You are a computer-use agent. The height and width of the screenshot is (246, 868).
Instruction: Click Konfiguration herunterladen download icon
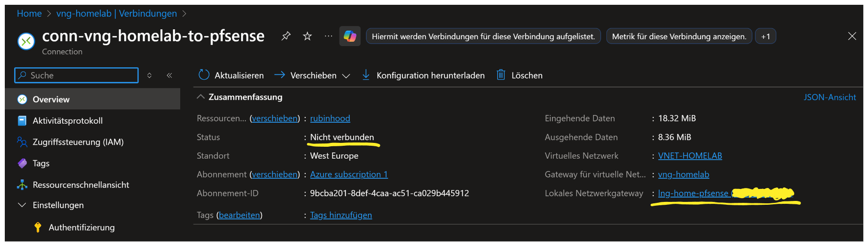pos(366,75)
